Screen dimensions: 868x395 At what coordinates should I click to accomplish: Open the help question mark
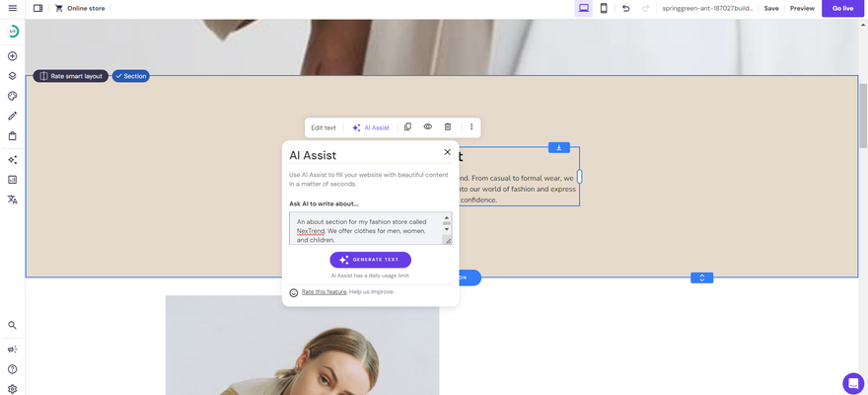click(x=12, y=369)
